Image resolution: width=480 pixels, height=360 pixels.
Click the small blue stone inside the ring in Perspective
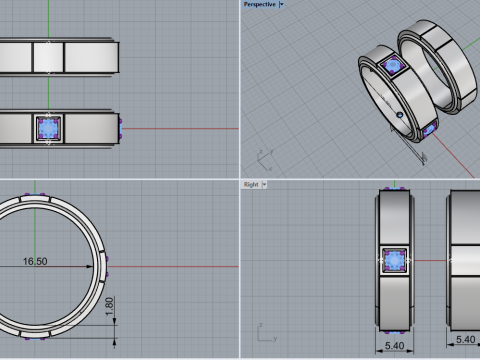400,115
